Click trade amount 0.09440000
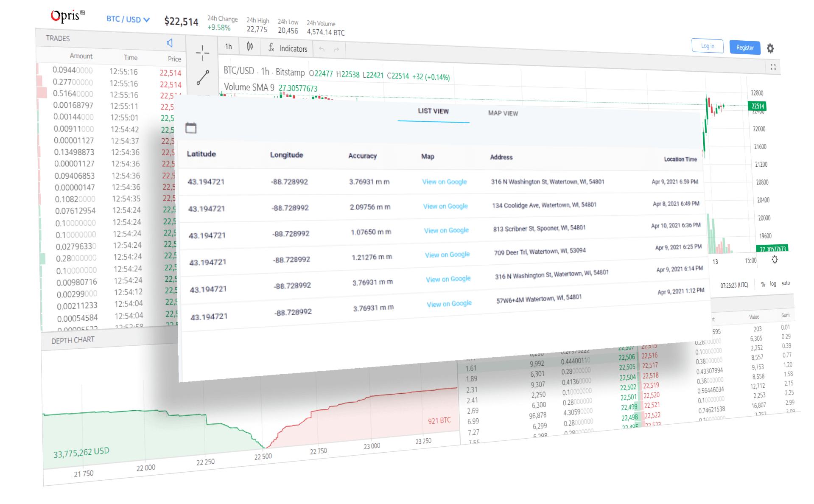This screenshot has width=814, height=504. (73, 70)
